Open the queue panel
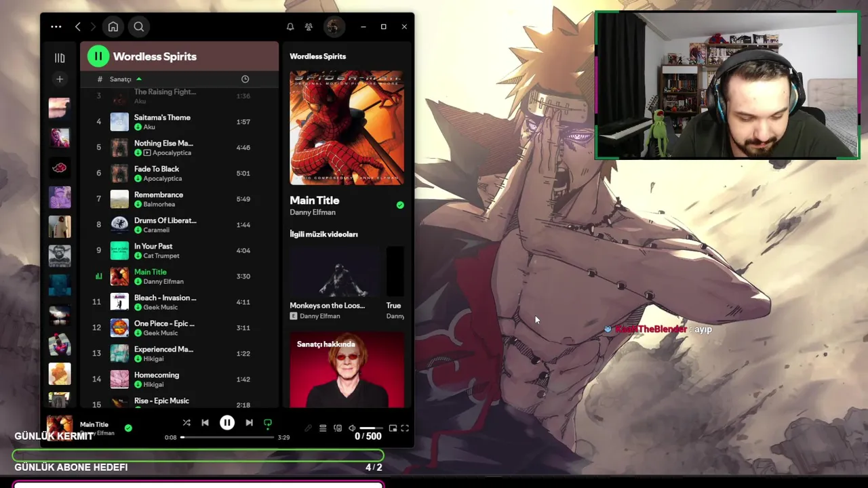 point(323,428)
